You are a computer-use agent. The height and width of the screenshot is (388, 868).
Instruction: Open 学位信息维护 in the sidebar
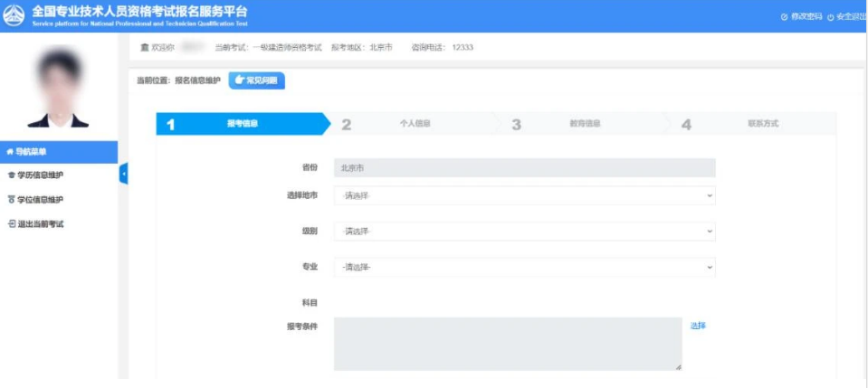click(39, 200)
